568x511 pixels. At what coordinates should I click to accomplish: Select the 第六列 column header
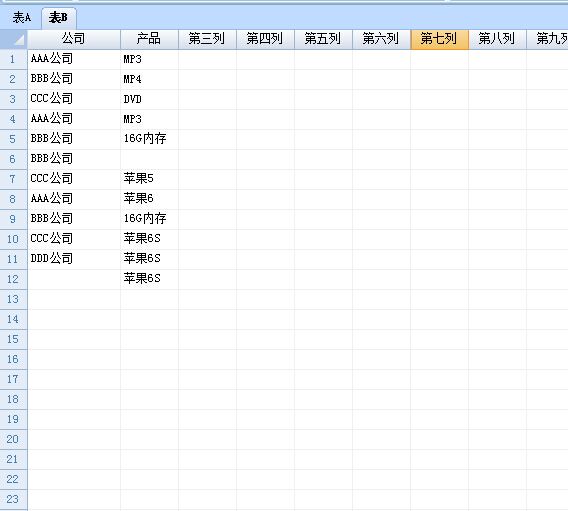381,39
